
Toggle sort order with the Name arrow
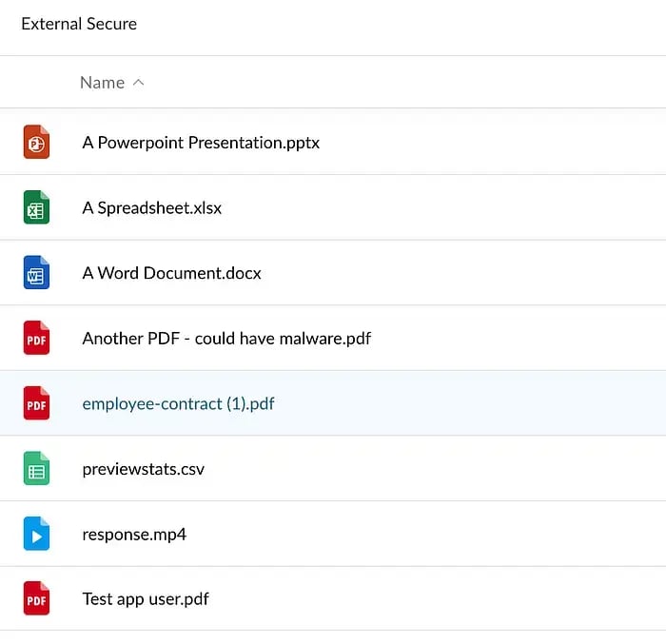(x=139, y=83)
